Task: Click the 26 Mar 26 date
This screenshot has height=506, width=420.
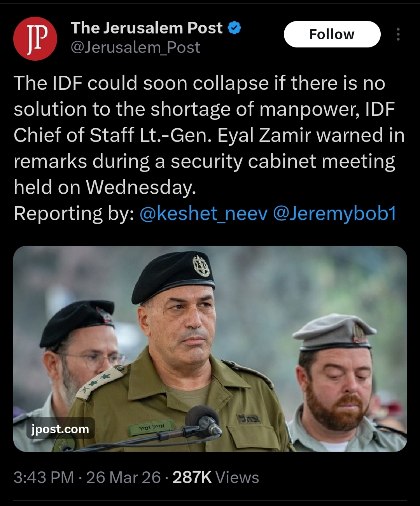Action: coord(123,477)
